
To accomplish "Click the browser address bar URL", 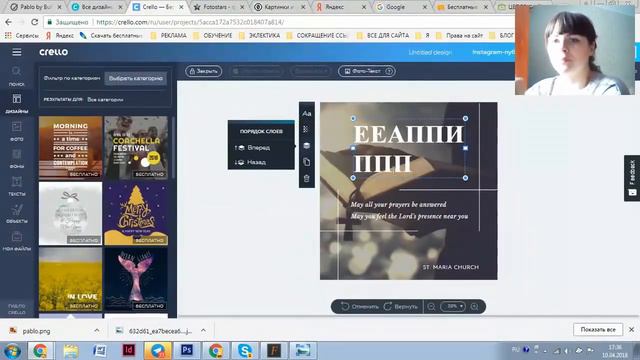I will 190,22.
